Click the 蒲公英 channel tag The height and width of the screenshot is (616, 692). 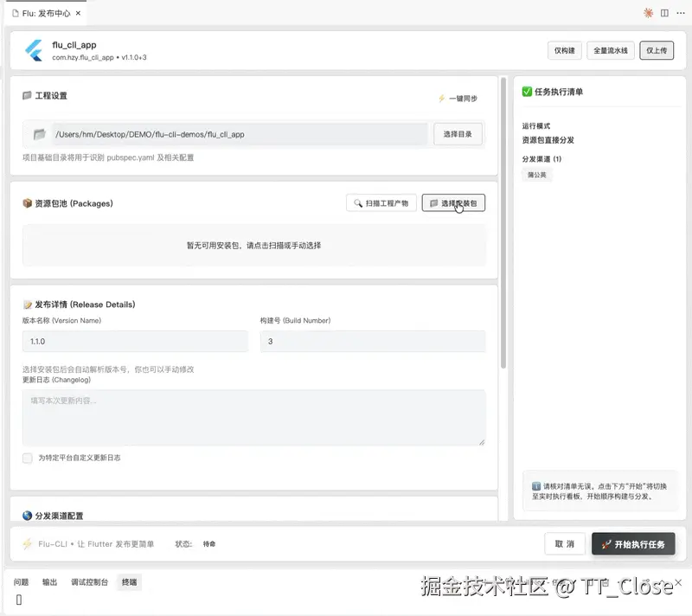[536, 175]
